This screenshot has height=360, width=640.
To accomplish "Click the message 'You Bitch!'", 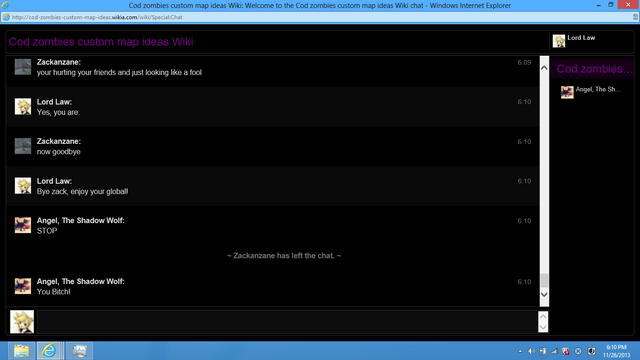I will click(x=53, y=292).
